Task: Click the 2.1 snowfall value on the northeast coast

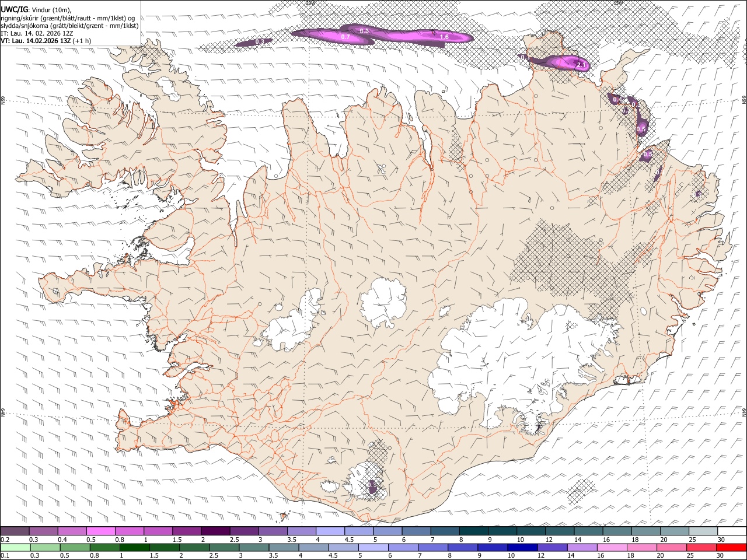Action: click(581, 66)
